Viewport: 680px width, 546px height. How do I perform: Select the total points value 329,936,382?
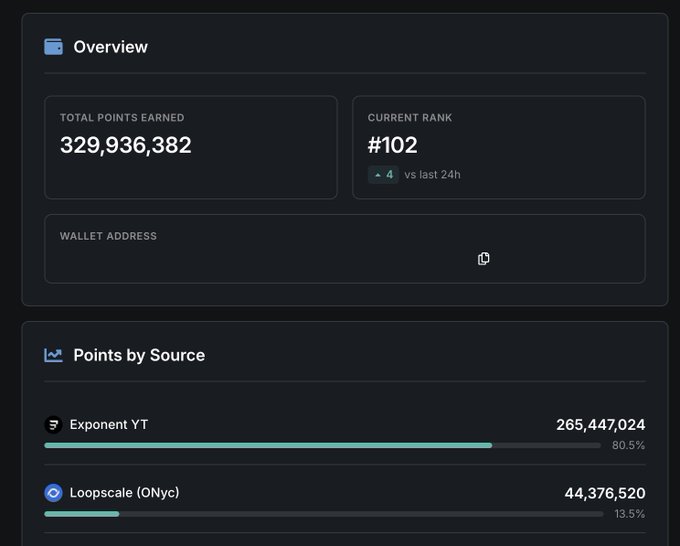click(x=126, y=145)
